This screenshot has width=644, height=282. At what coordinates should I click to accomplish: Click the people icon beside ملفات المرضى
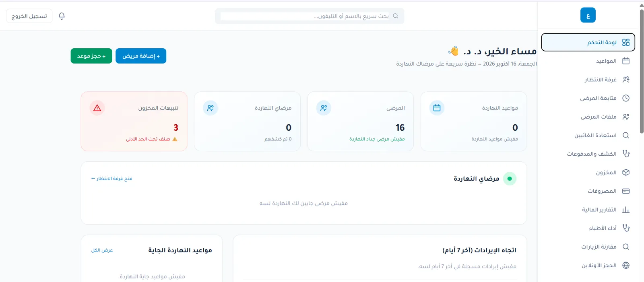pyautogui.click(x=626, y=117)
